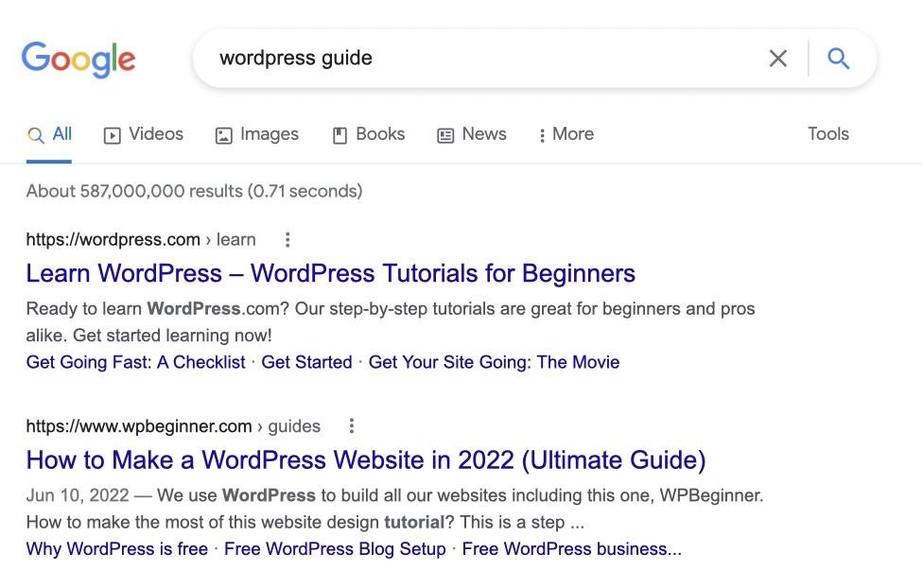Click the blue magnifying glass search icon
The width and height of the screenshot is (923, 588).
838,58
